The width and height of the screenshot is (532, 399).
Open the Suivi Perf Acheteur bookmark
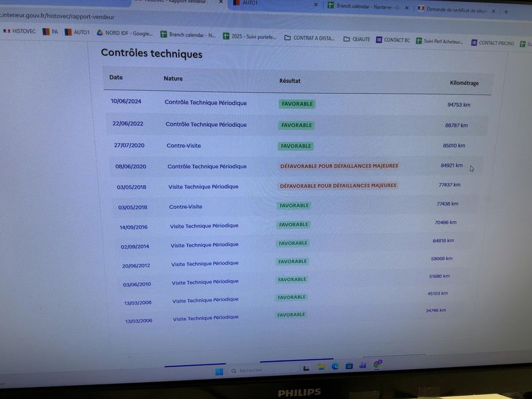pyautogui.click(x=440, y=41)
